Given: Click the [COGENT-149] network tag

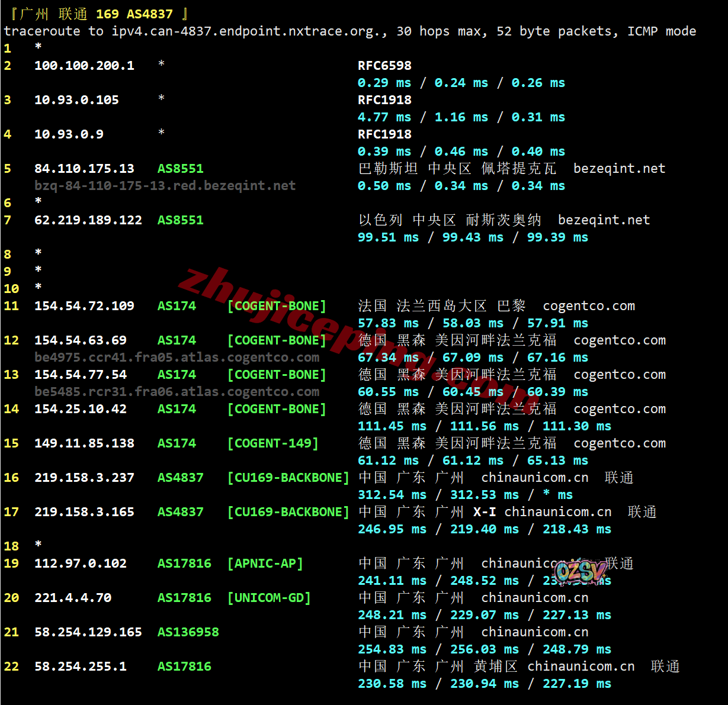Looking at the screenshot, I should 272,443.
